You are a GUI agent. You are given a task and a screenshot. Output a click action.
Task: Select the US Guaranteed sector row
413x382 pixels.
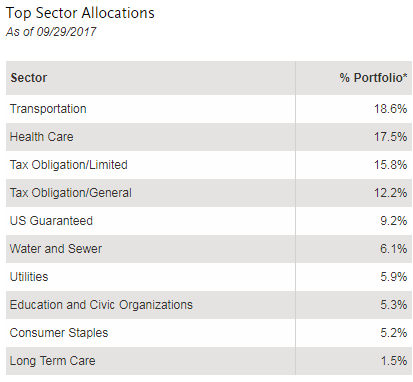click(209, 221)
